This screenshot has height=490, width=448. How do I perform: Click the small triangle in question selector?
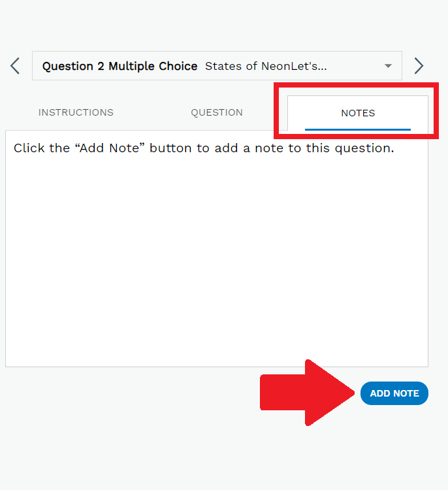pos(388,66)
